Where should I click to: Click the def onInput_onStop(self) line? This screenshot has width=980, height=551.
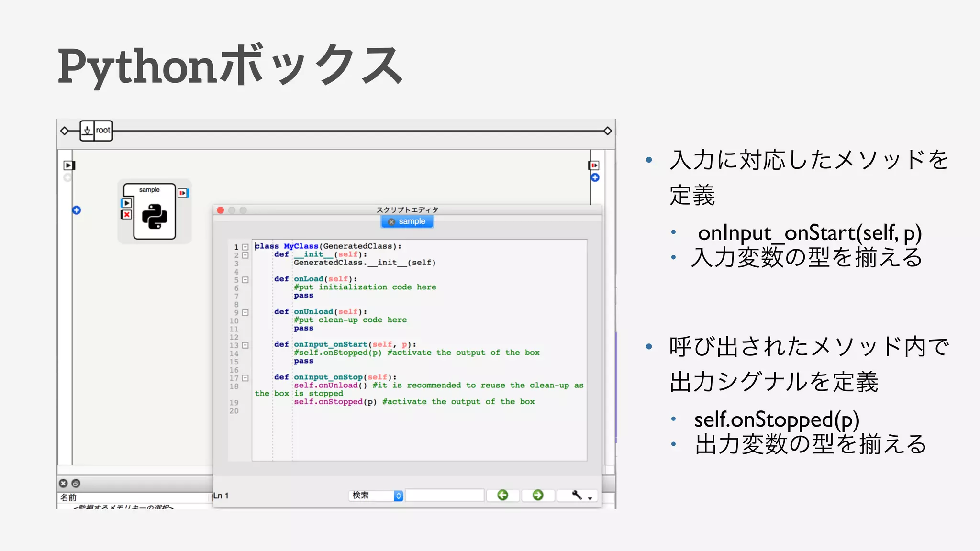coord(335,377)
